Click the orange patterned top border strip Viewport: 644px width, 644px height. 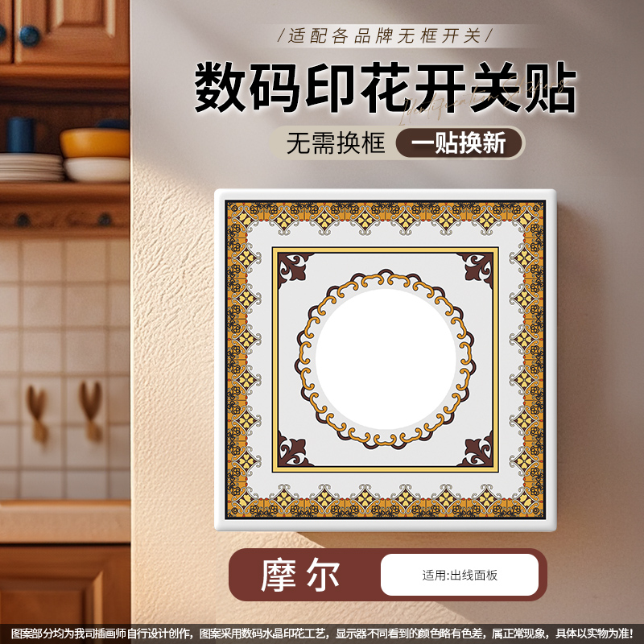(386, 217)
